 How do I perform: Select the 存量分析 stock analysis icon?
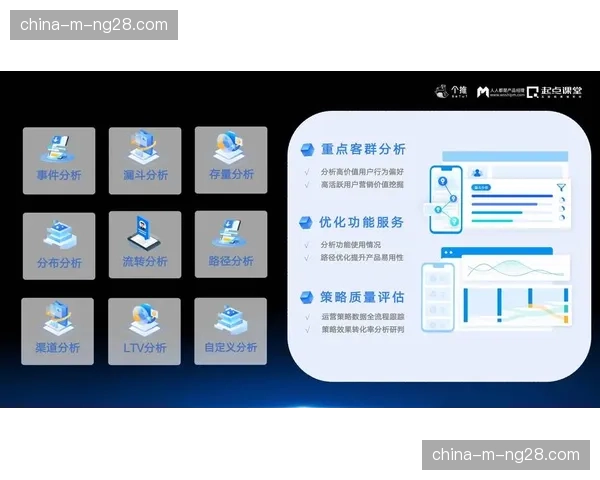coord(230,160)
